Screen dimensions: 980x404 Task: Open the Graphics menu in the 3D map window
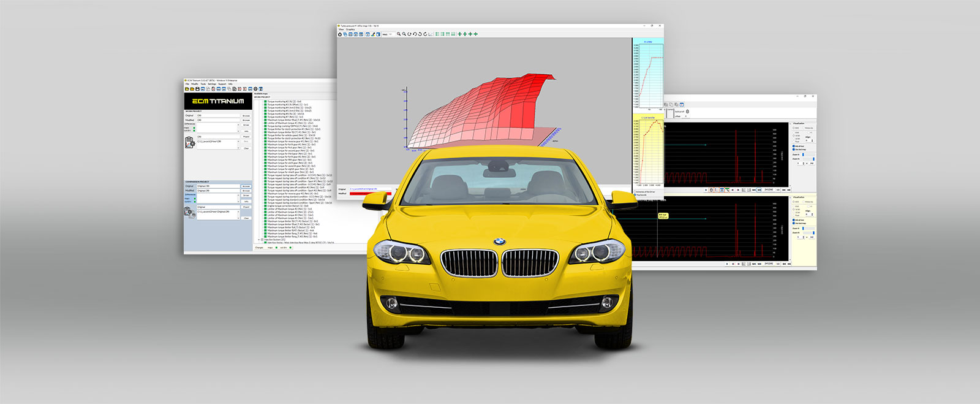(350, 29)
